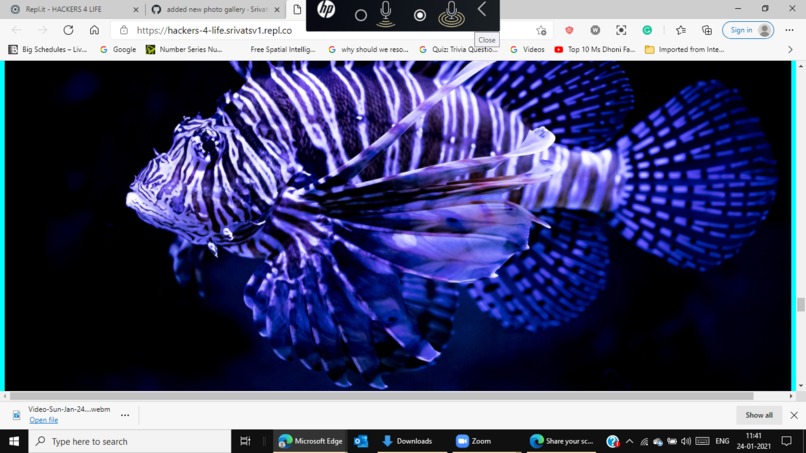Close the Repl.it HACKERS 4 LIFE tab
Image resolution: width=806 pixels, height=453 pixels.
tap(136, 9)
